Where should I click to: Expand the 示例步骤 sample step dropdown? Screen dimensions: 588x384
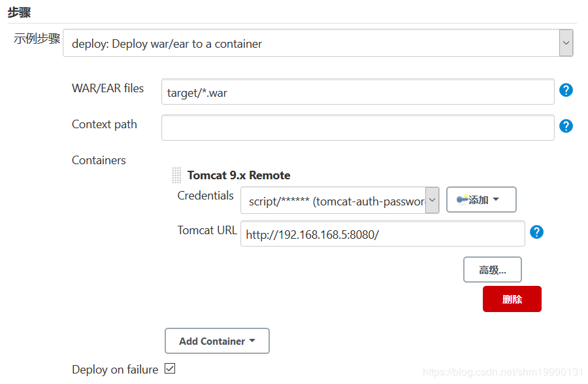tap(566, 44)
